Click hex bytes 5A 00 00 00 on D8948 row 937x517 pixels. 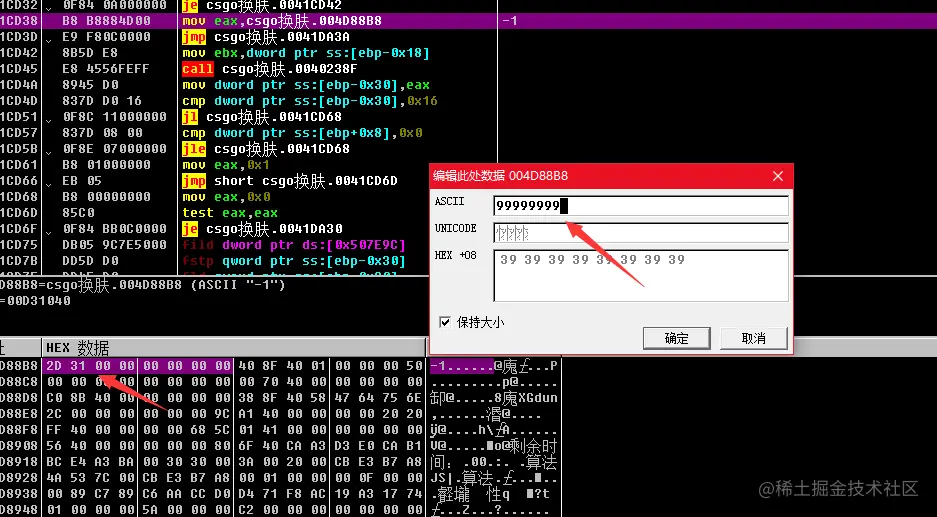point(186,510)
